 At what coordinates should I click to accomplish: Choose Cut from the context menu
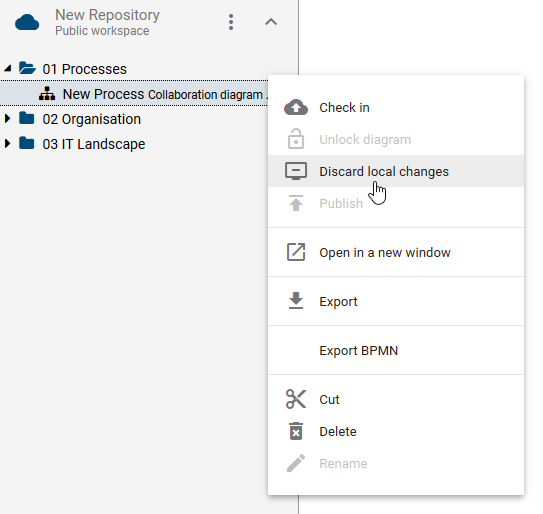[x=396, y=399]
